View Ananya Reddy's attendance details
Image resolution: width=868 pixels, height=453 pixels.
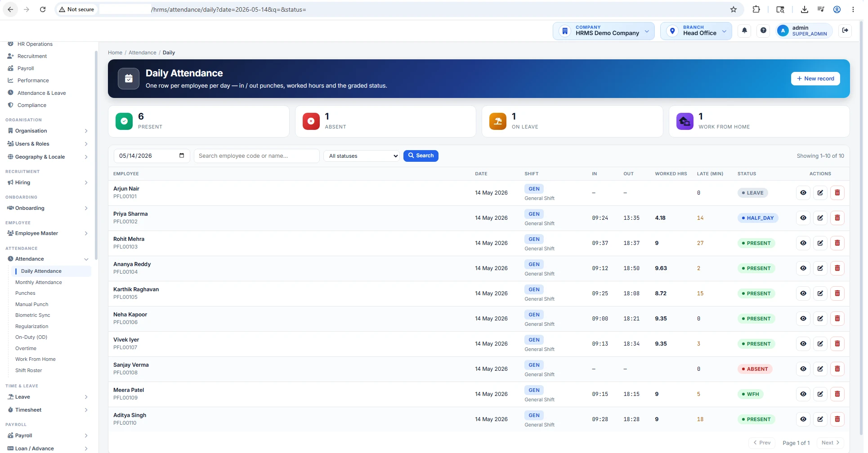click(803, 268)
